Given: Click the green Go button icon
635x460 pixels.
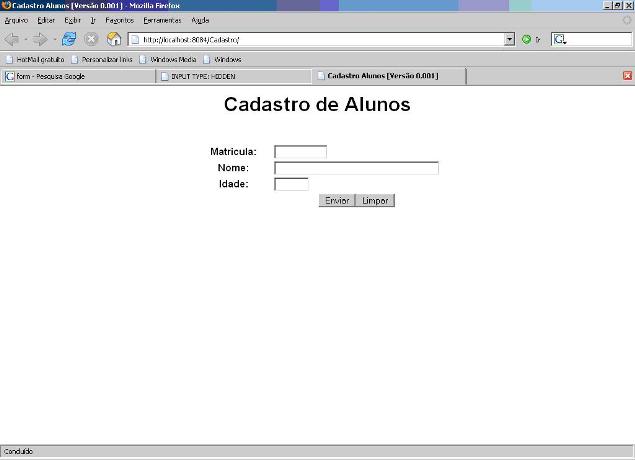Looking at the screenshot, I should click(526, 39).
